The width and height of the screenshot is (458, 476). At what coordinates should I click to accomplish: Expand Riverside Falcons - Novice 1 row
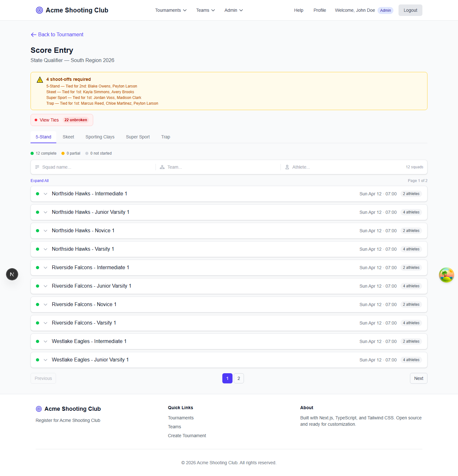coord(45,304)
